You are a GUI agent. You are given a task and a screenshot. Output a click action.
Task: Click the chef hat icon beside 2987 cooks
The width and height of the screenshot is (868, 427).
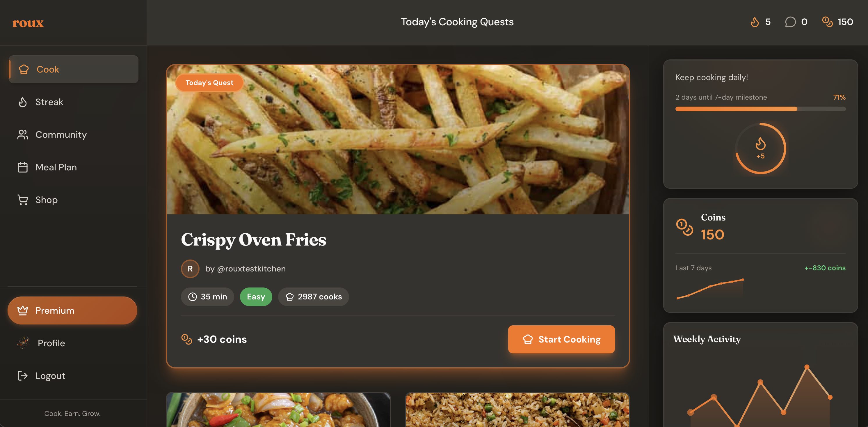tap(289, 297)
